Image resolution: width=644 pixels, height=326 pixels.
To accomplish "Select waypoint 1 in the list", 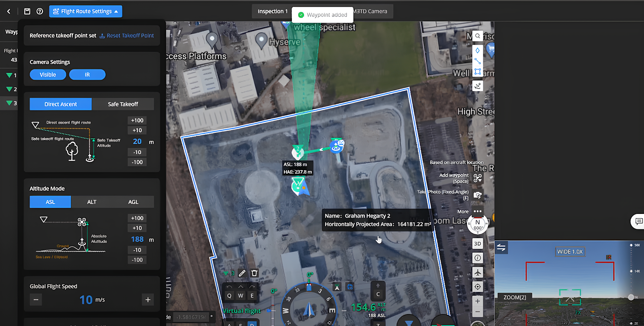I will pos(11,75).
